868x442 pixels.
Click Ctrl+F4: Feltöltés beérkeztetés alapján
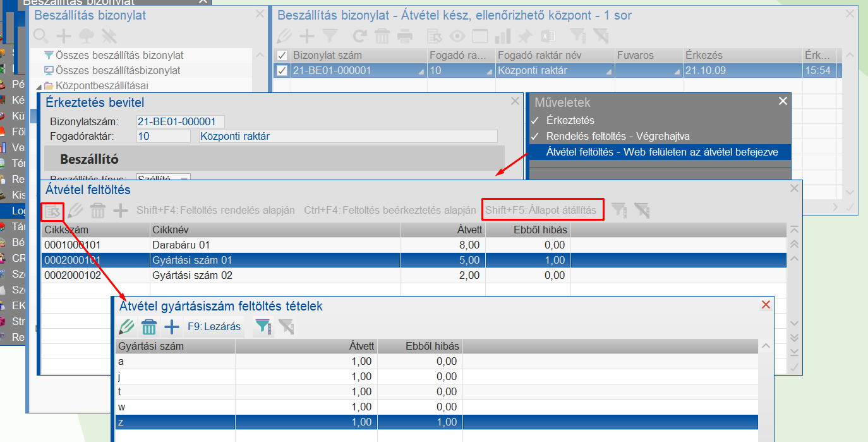390,210
